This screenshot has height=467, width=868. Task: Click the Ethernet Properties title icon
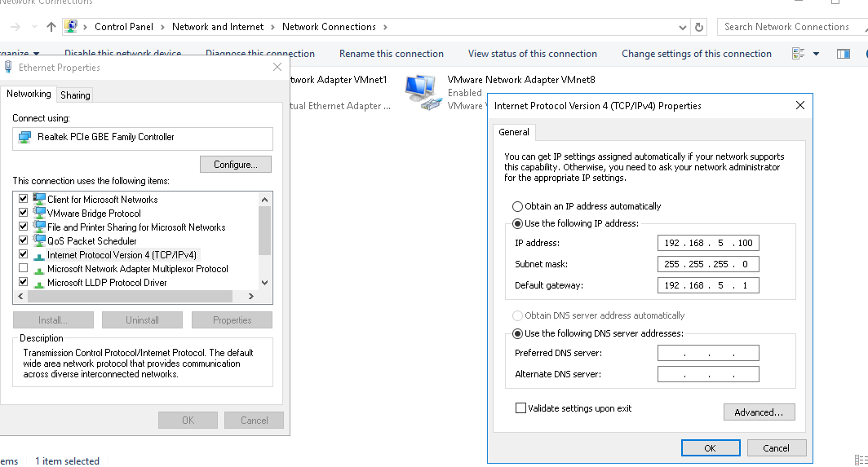(x=8, y=68)
